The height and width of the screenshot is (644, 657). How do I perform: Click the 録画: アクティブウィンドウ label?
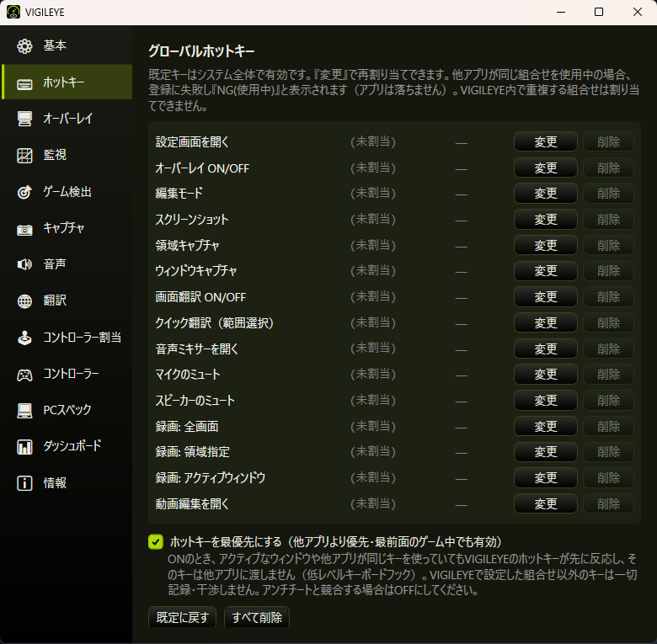tap(211, 478)
